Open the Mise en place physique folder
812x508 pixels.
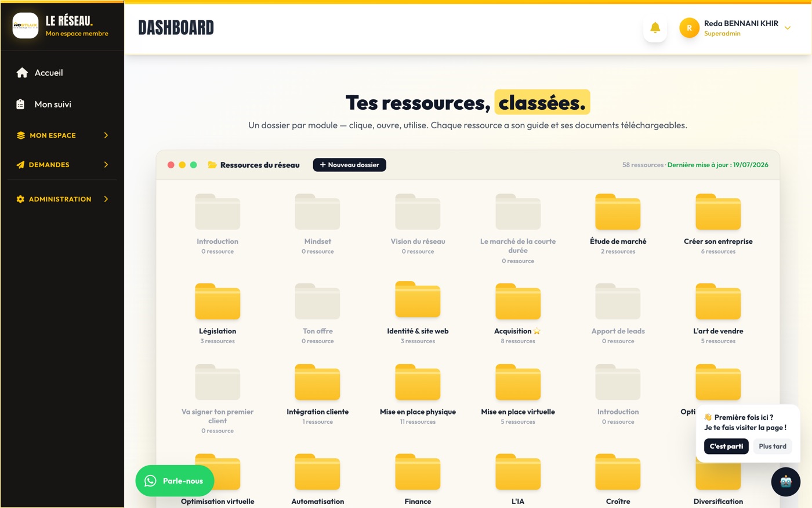pyautogui.click(x=418, y=394)
